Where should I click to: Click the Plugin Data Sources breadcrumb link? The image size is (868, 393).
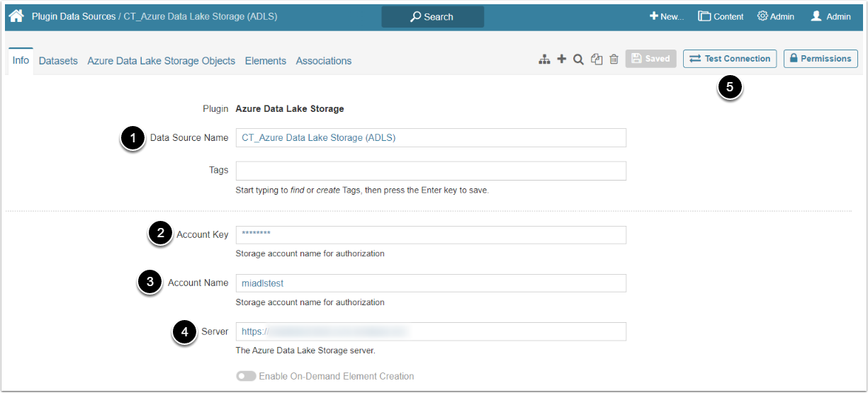click(x=74, y=16)
